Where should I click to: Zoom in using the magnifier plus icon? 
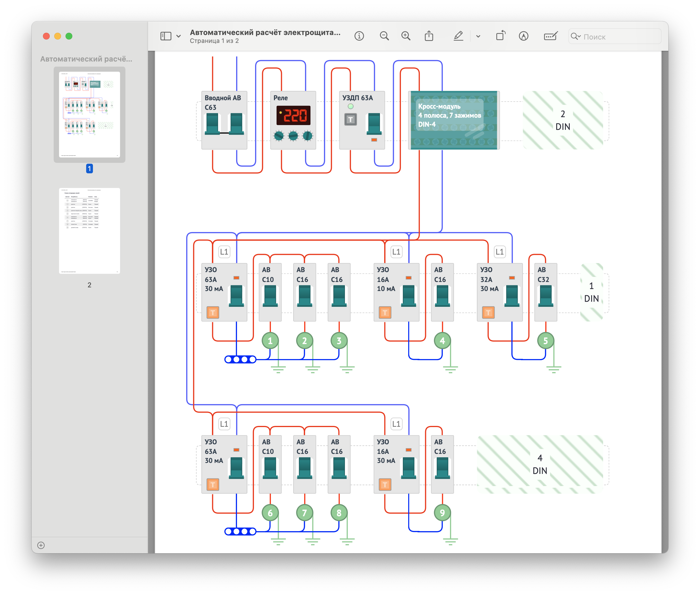coord(406,36)
